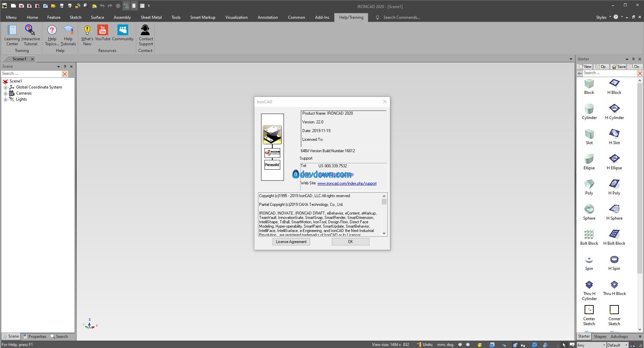Click License Agreement button

tap(291, 242)
